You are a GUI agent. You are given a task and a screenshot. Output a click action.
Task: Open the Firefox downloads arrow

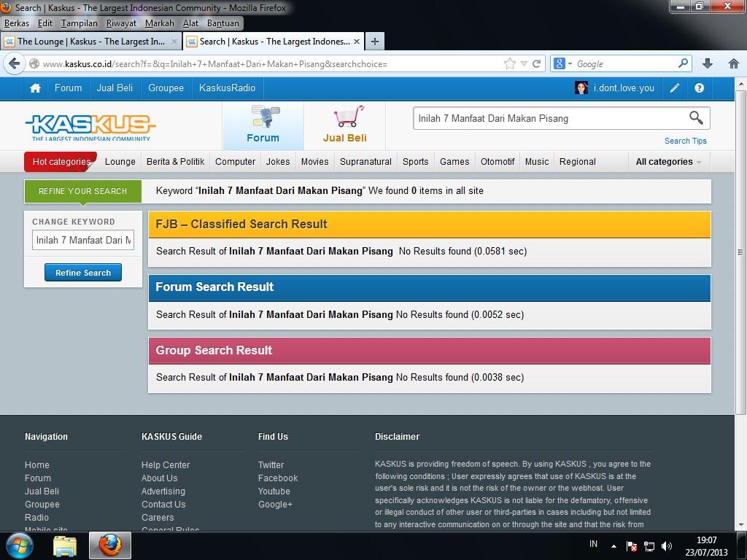click(708, 63)
